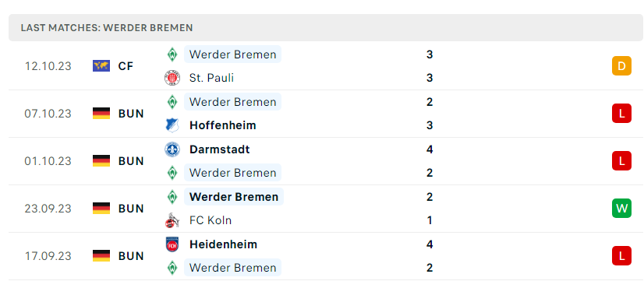
Task: Click the Darmstadt club crest
Action: [x=172, y=149]
